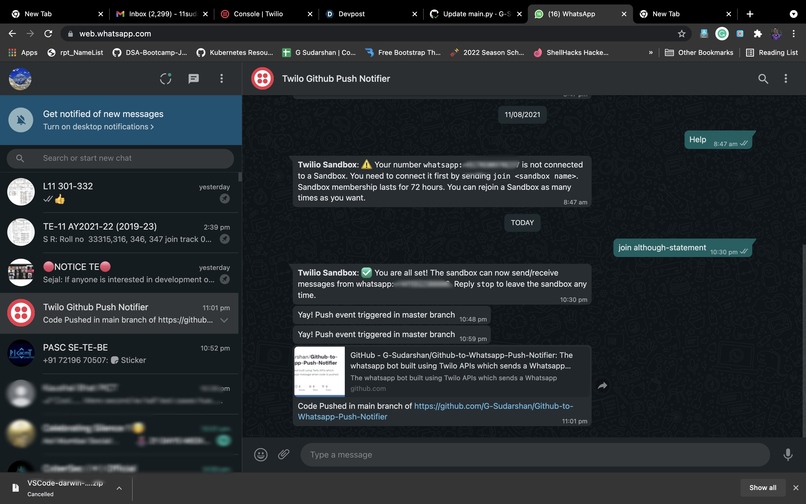Open the GitHub repository link in message
This screenshot has height=504, width=806.
tap(435, 411)
